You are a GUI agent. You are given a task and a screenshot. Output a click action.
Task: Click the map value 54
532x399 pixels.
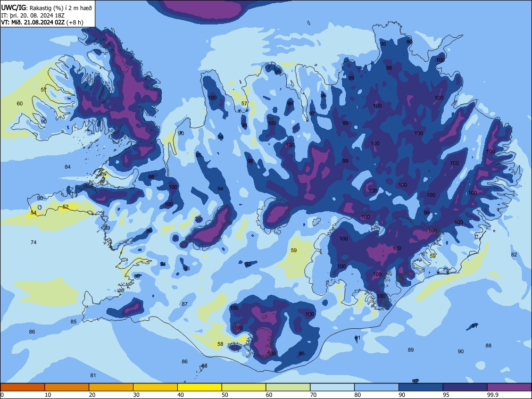(34, 212)
